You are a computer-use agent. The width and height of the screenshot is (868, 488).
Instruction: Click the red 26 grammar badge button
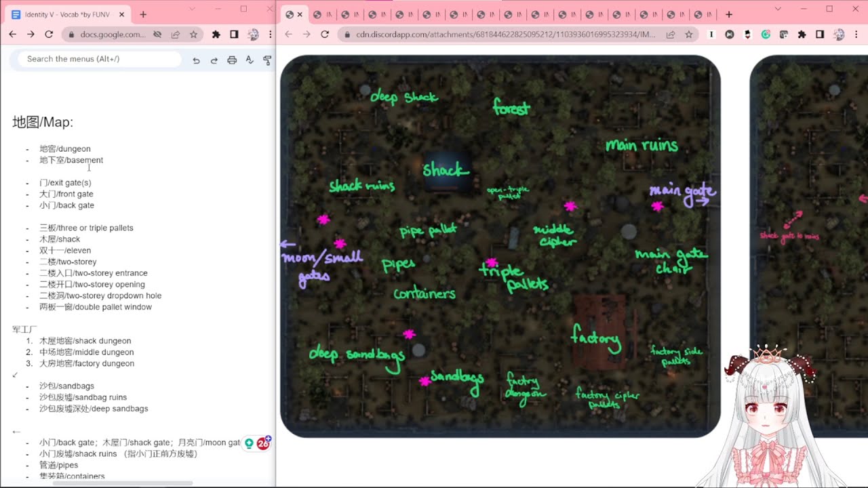click(x=263, y=443)
